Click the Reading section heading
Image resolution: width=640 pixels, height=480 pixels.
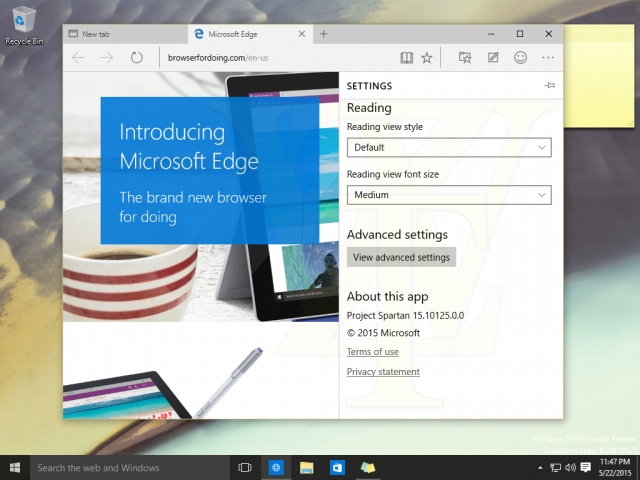tap(369, 108)
